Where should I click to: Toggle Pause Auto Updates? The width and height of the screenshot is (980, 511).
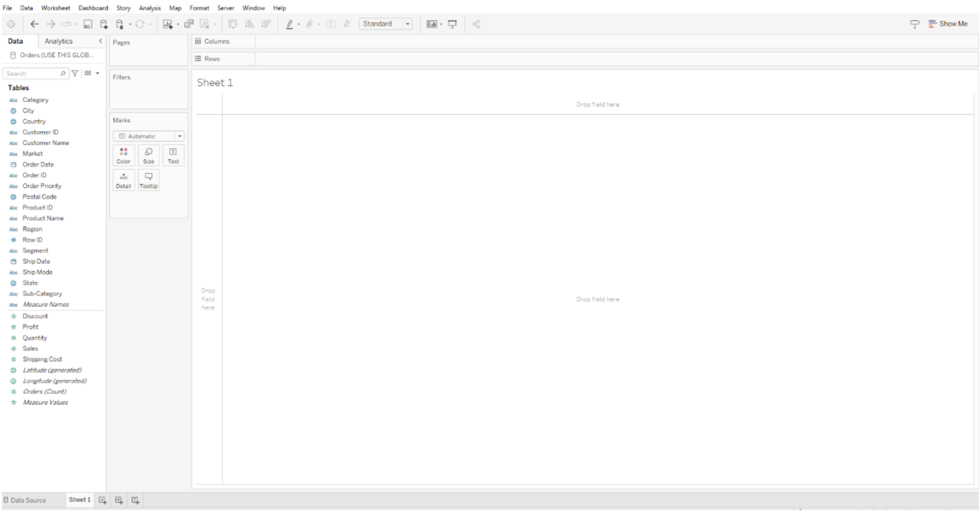(x=120, y=23)
